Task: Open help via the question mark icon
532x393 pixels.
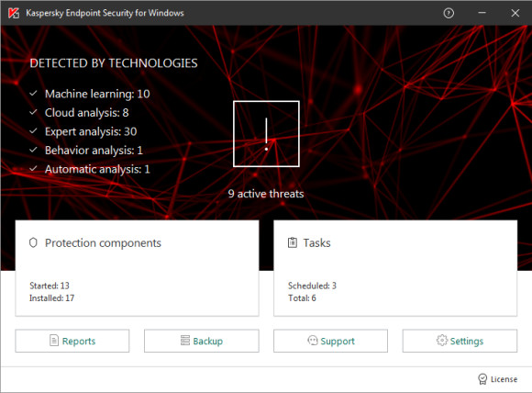Action: coord(449,13)
